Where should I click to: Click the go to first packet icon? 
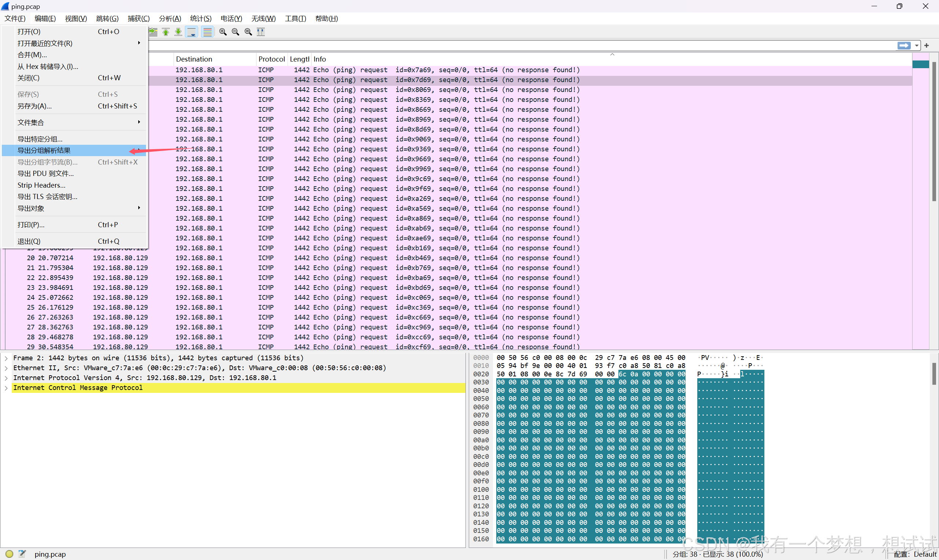[166, 32]
